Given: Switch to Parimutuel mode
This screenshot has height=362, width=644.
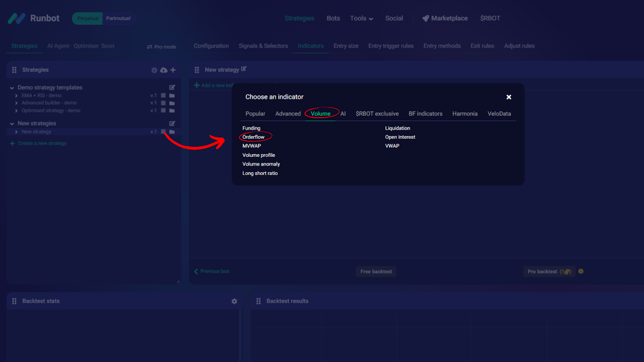Looking at the screenshot, I should pyautogui.click(x=118, y=19).
